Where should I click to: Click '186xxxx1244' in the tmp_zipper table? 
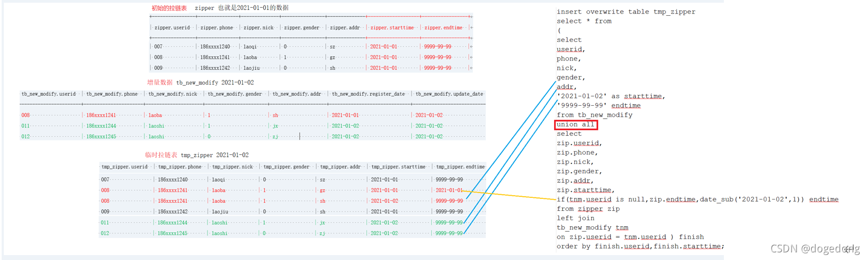pos(173,223)
